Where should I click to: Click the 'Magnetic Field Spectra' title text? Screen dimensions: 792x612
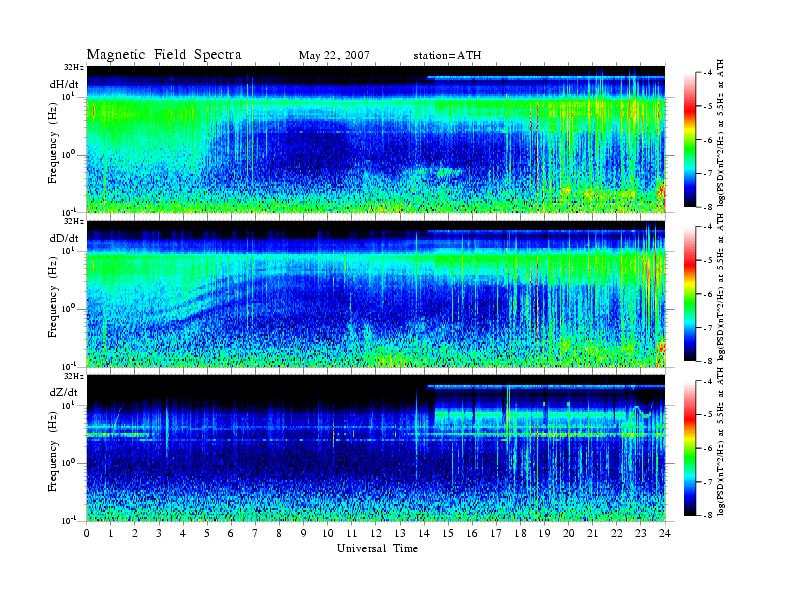(164, 55)
